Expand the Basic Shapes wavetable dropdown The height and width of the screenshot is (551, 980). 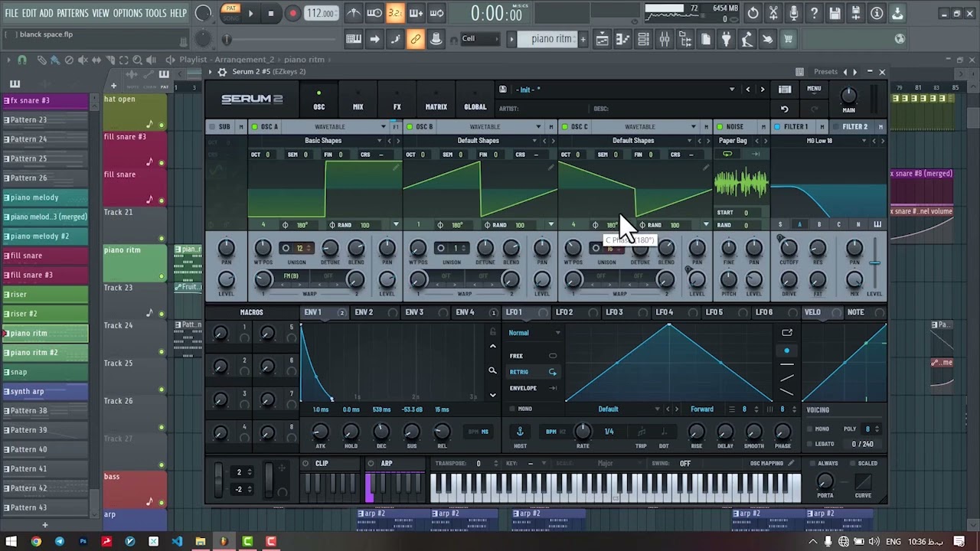tap(379, 141)
